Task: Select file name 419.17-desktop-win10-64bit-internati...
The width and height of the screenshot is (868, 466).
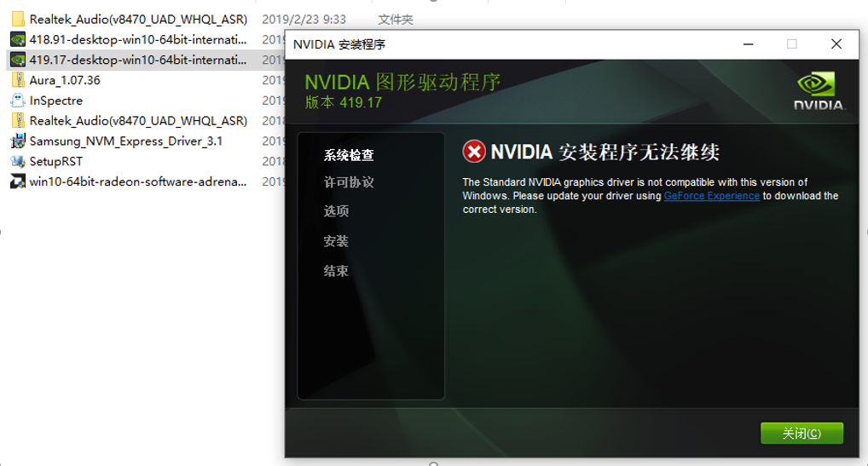Action: point(138,60)
